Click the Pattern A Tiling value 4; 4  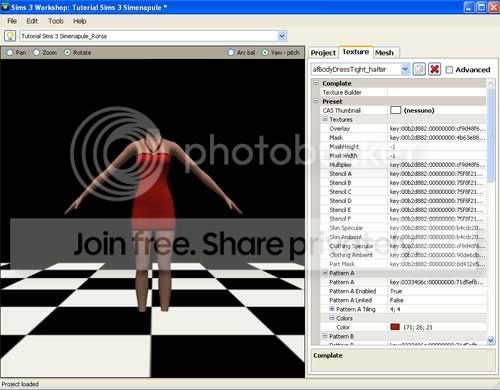point(395,309)
